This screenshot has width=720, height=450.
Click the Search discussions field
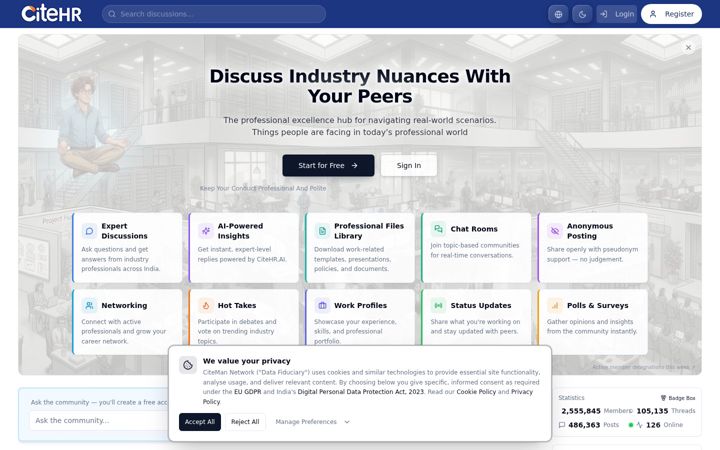click(x=214, y=14)
